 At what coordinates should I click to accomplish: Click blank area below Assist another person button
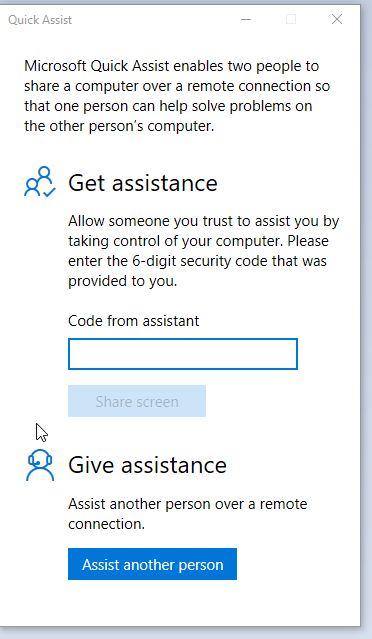179,603
